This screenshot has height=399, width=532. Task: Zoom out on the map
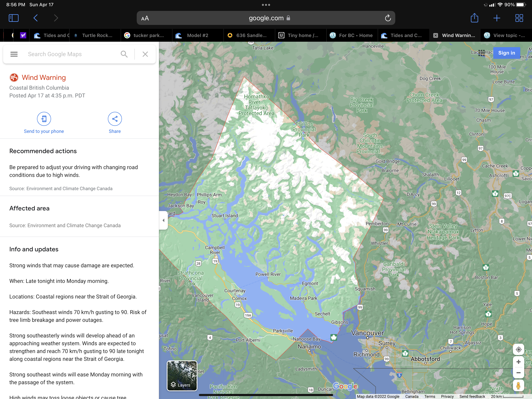519,373
